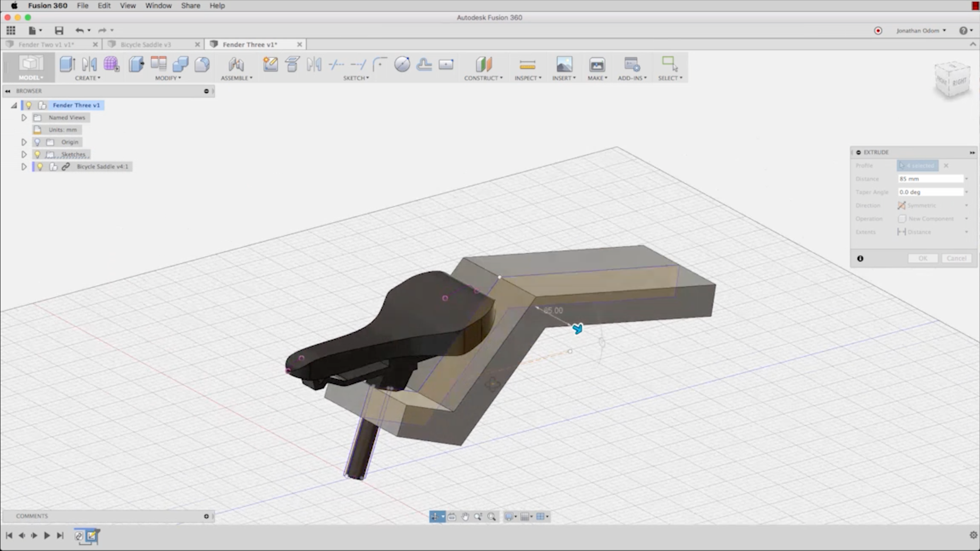Toggle visibility bulb of Sketches folder
Screen dimensions: 980x551
(x=37, y=154)
